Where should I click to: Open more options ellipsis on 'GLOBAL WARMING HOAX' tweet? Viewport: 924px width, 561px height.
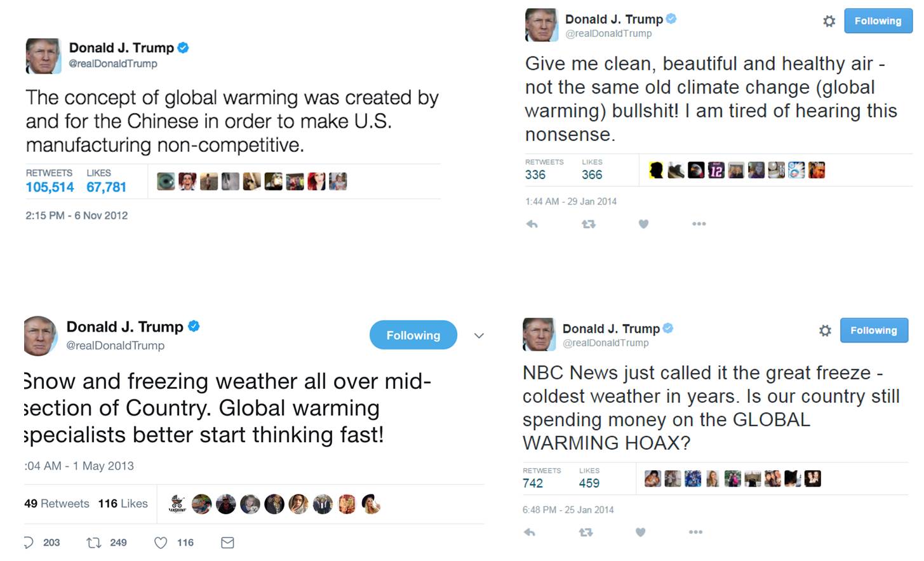[x=695, y=532]
